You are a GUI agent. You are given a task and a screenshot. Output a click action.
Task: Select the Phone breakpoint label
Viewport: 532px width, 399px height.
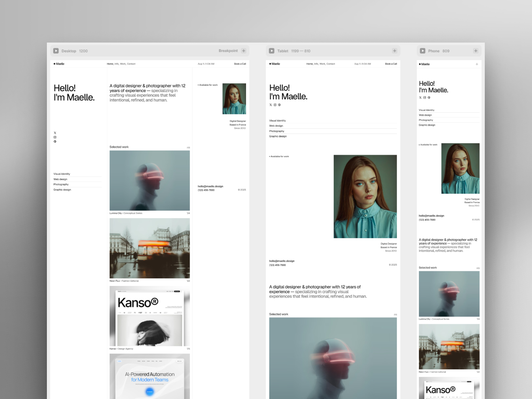click(434, 51)
